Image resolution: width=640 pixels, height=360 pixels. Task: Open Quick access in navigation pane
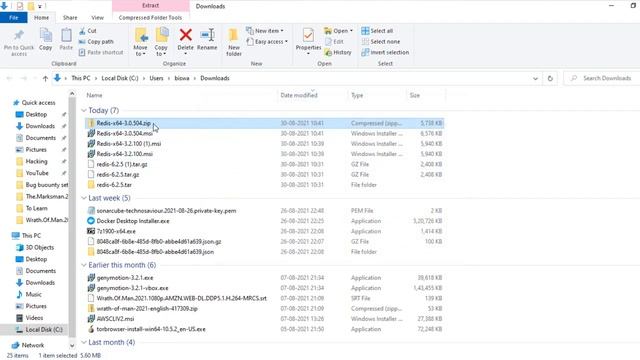(38, 102)
